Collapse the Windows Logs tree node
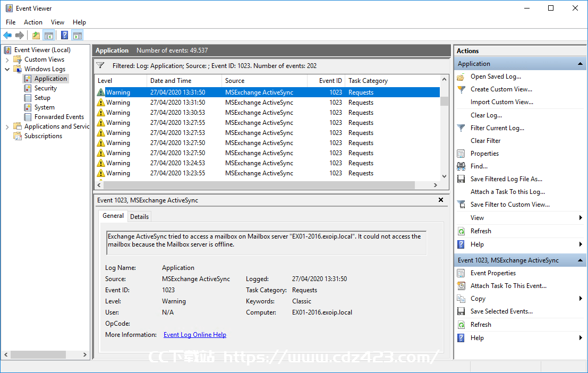Screen dimensions: 588x373 (7, 69)
